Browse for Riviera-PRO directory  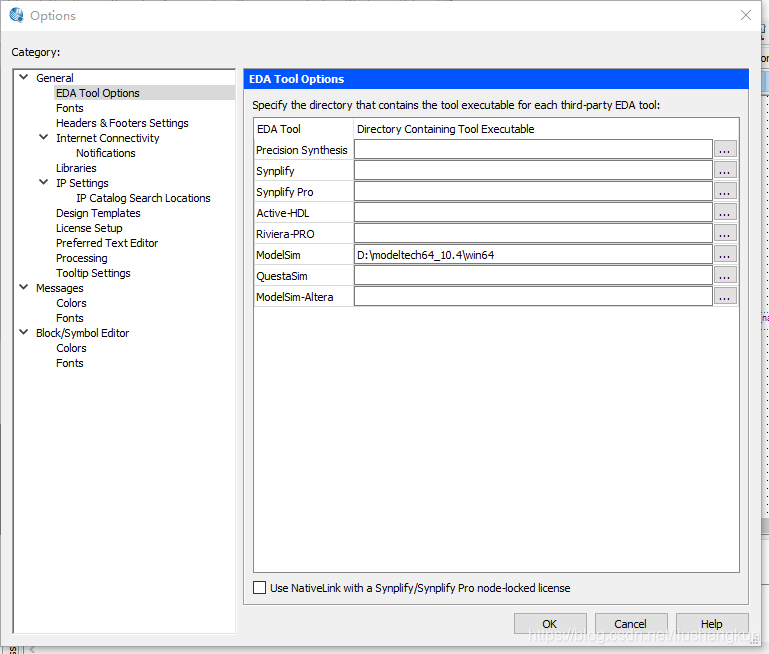coord(725,234)
